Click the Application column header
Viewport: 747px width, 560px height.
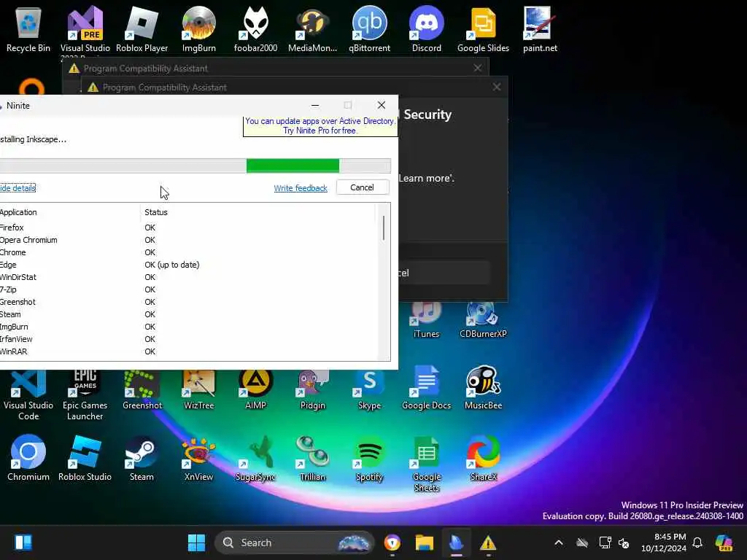(70, 212)
